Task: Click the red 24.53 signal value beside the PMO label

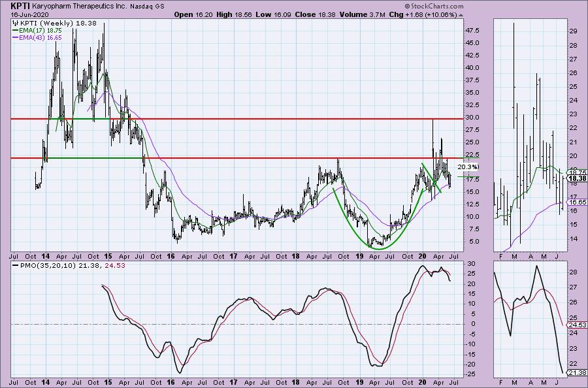Action: 115,265
